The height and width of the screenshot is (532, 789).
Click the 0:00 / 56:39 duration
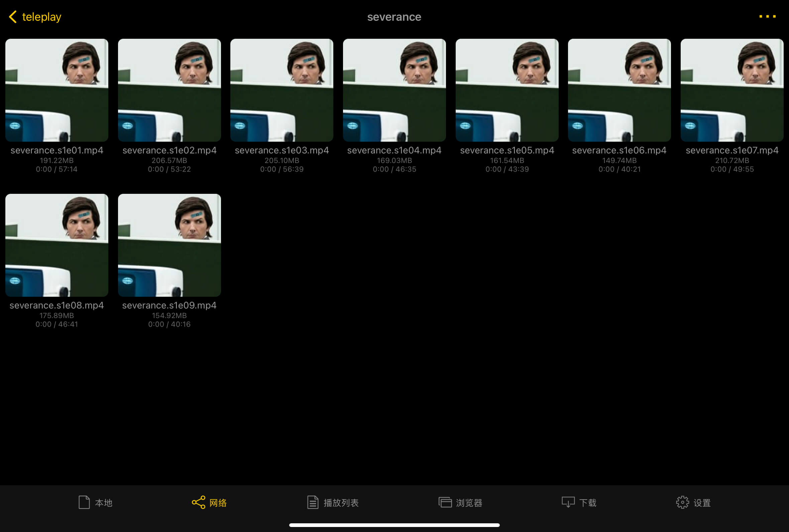[x=281, y=169]
